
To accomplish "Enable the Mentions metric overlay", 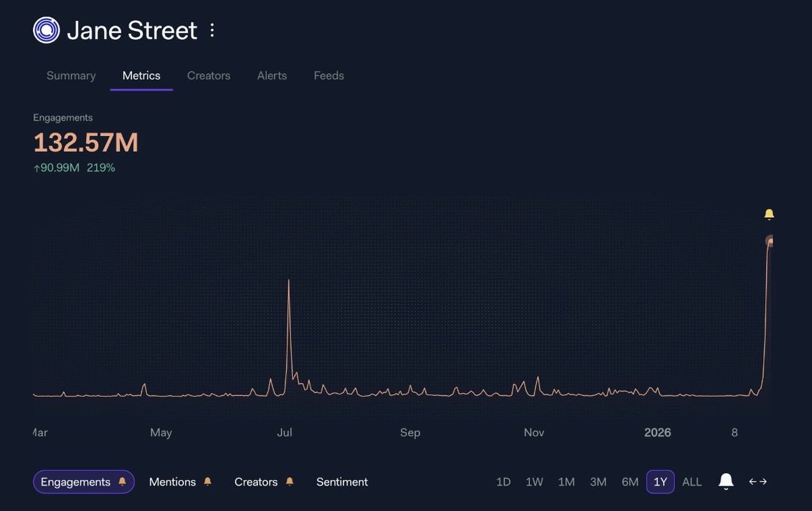I will coord(172,482).
